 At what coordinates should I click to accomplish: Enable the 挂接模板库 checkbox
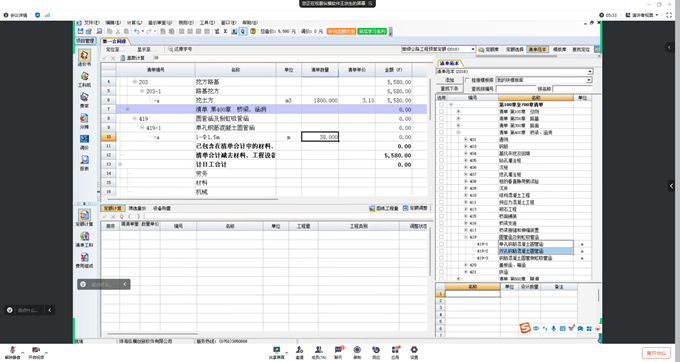(x=467, y=80)
